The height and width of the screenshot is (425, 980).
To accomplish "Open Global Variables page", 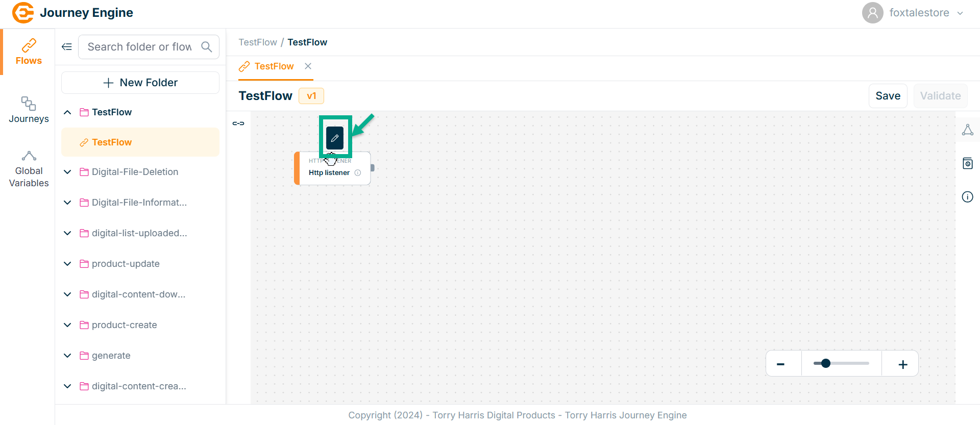I will click(x=29, y=169).
